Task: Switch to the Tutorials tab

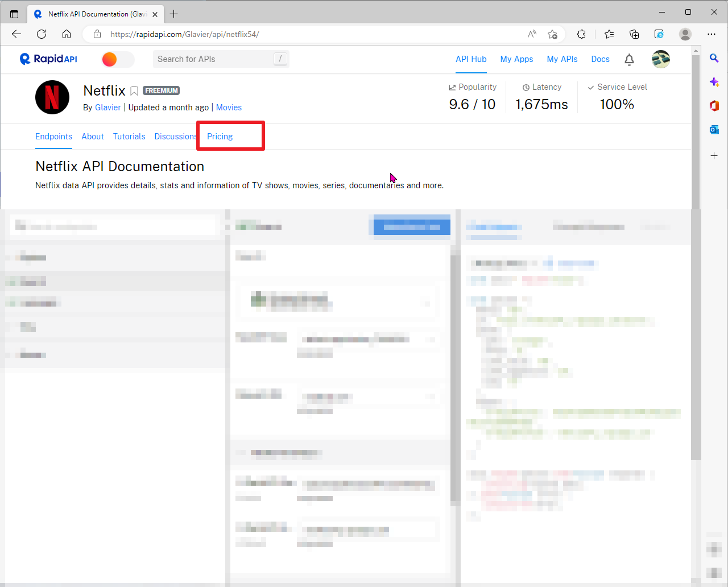Action: (x=129, y=137)
